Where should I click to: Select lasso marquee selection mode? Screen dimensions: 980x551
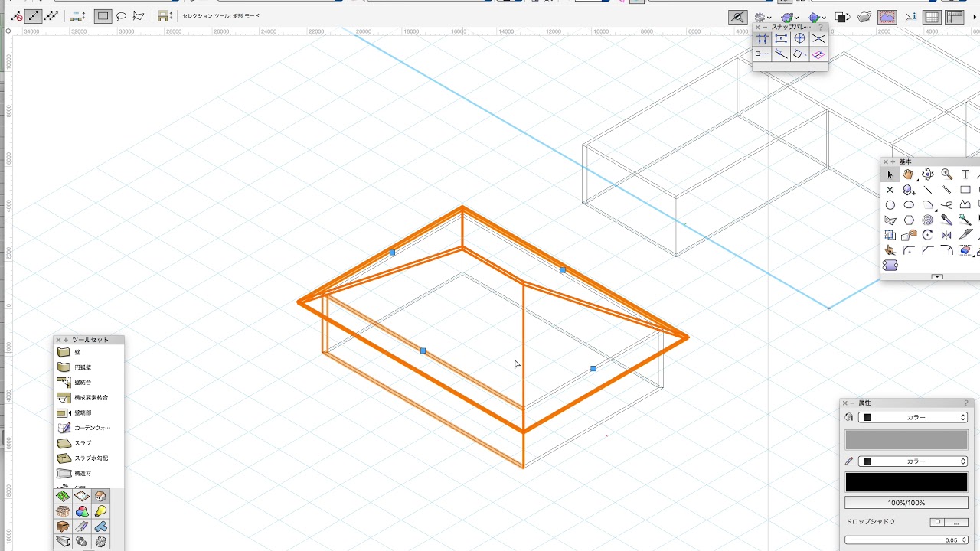coord(121,16)
